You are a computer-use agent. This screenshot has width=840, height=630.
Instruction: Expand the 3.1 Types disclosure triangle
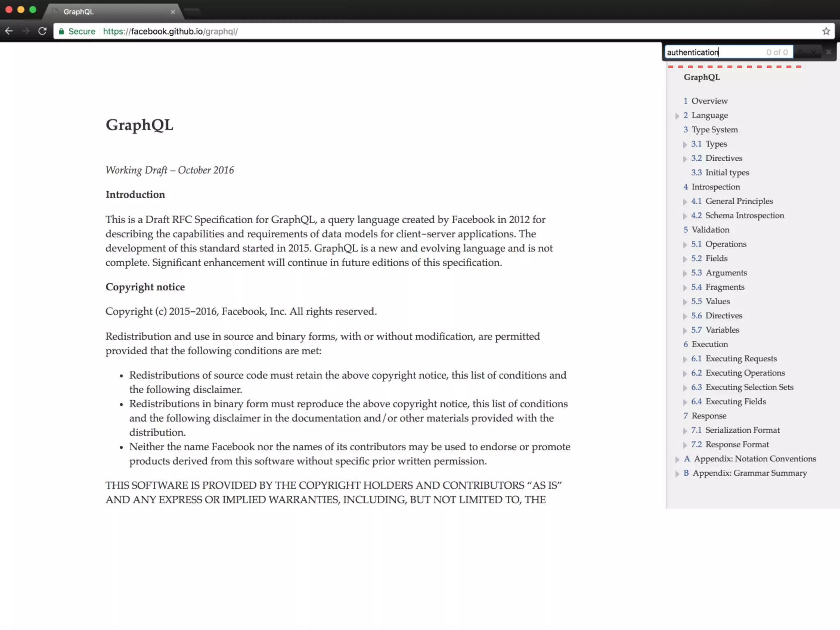point(685,144)
